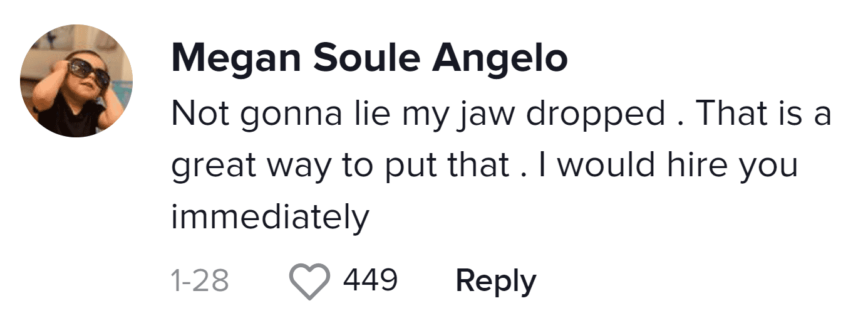The height and width of the screenshot is (318, 868).
Task: Click the word "immediately" in the comment
Action: tap(270, 218)
